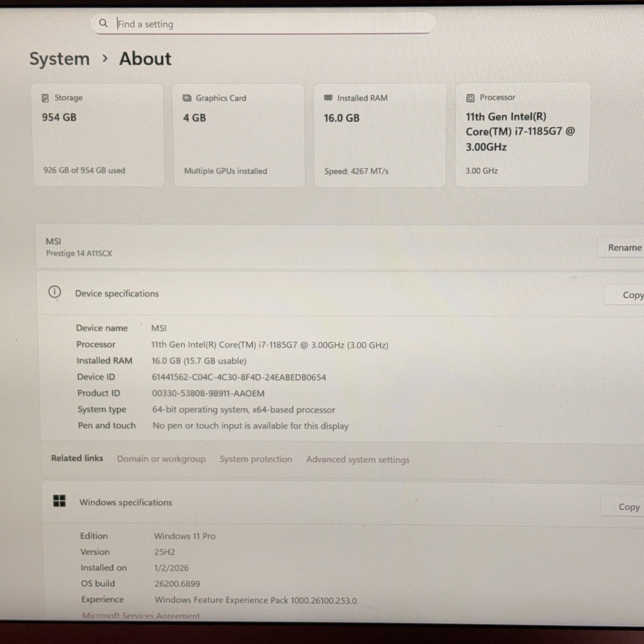The height and width of the screenshot is (644, 644).
Task: Focus the Find a setting search box
Action: [263, 23]
